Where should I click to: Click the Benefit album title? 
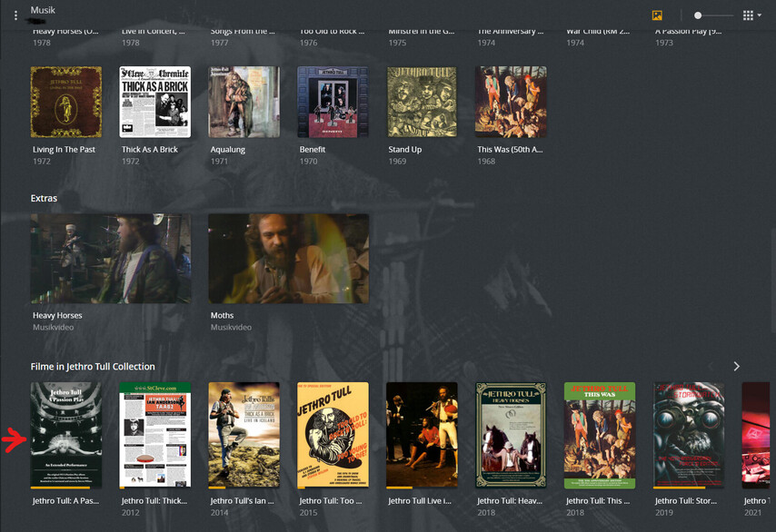coord(313,149)
